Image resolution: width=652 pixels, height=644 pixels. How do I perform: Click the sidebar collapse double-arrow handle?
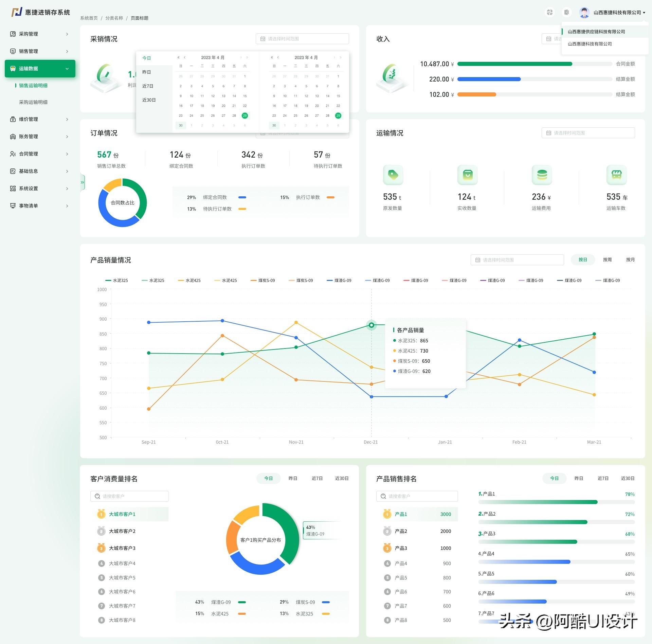coord(83,182)
